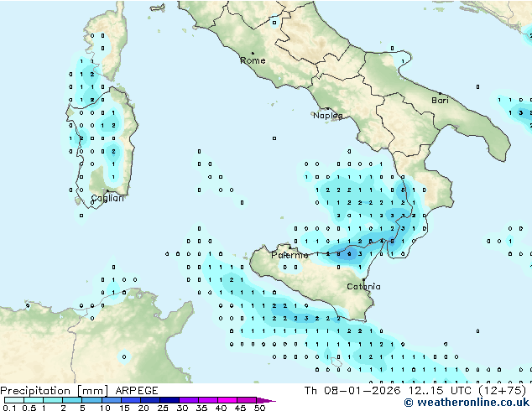The height and width of the screenshot is (411, 532).
Task: Click the 45 legend value
Action: (x=240, y=408)
